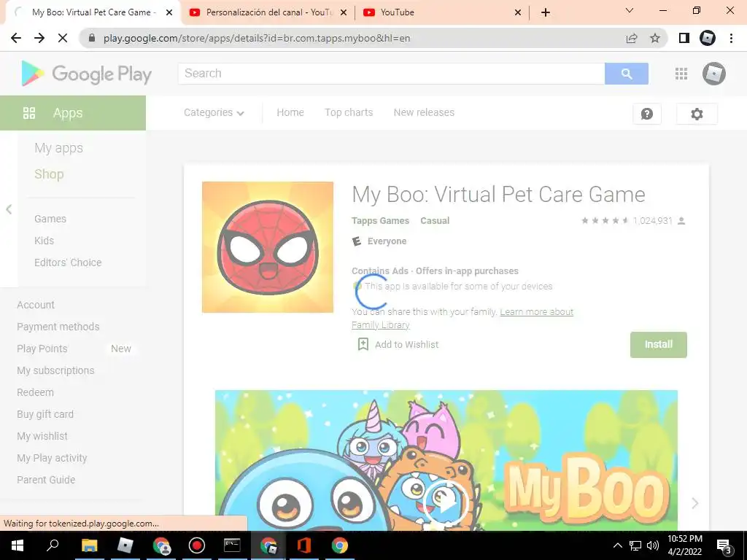Click the Install button
747x560 pixels.
click(x=659, y=344)
